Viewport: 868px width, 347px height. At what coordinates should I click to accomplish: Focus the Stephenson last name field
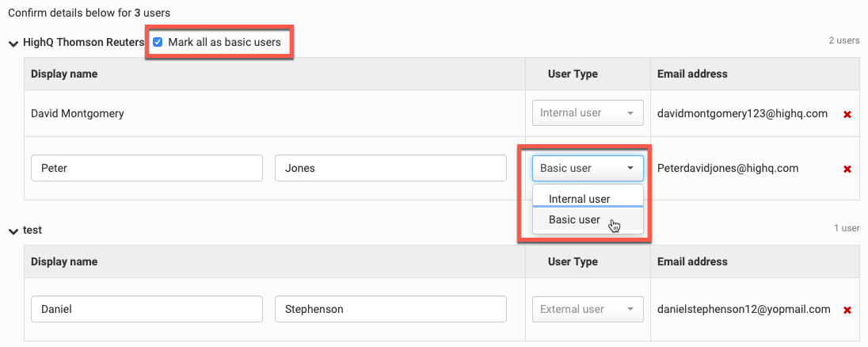[390, 309]
